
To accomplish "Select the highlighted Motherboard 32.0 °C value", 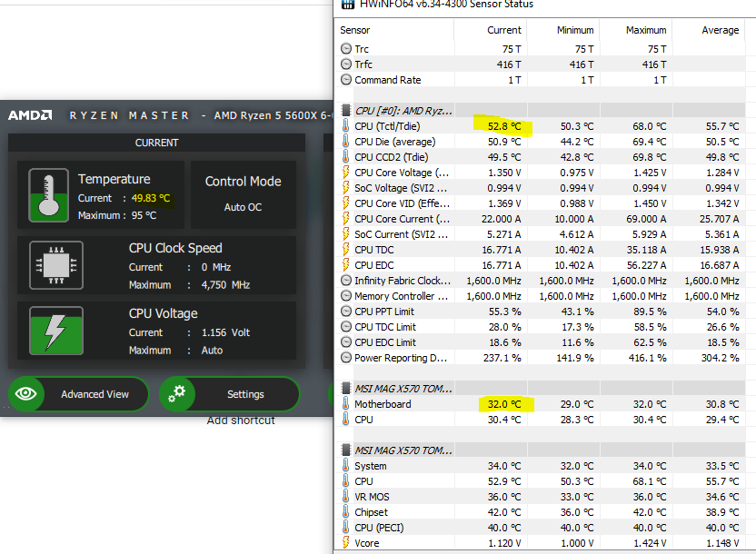I will point(504,404).
